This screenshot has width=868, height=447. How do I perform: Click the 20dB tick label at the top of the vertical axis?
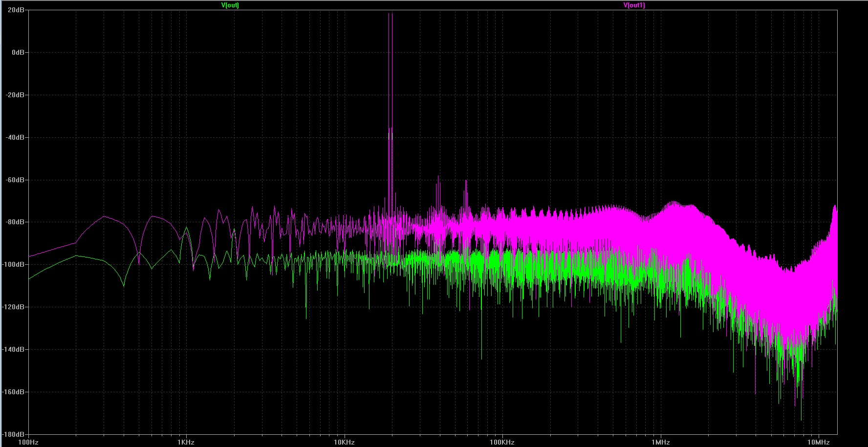16,10
